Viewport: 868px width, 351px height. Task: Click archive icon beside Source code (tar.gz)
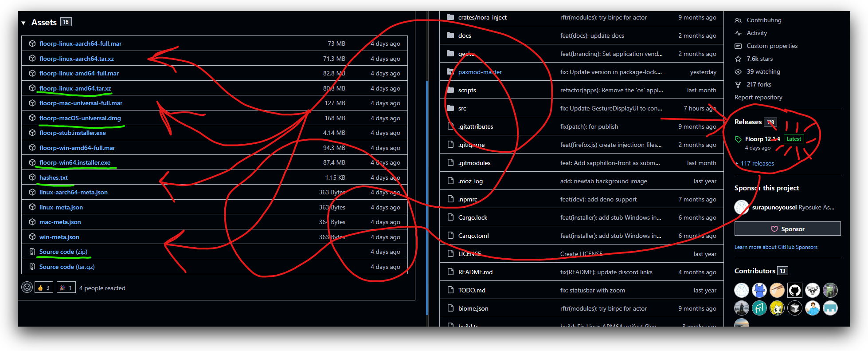32,267
